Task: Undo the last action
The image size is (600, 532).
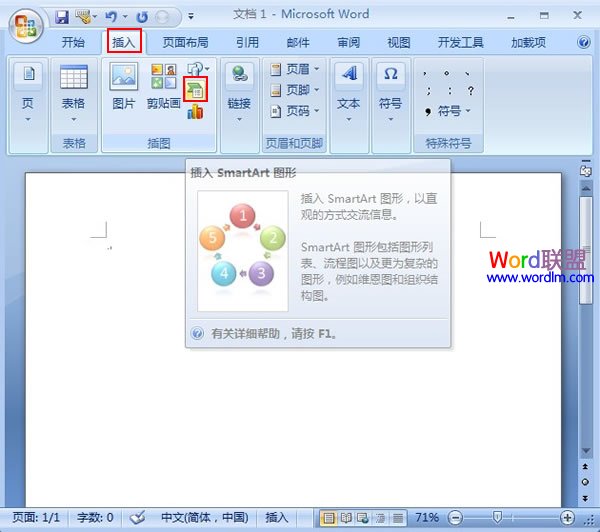Action: click(111, 17)
